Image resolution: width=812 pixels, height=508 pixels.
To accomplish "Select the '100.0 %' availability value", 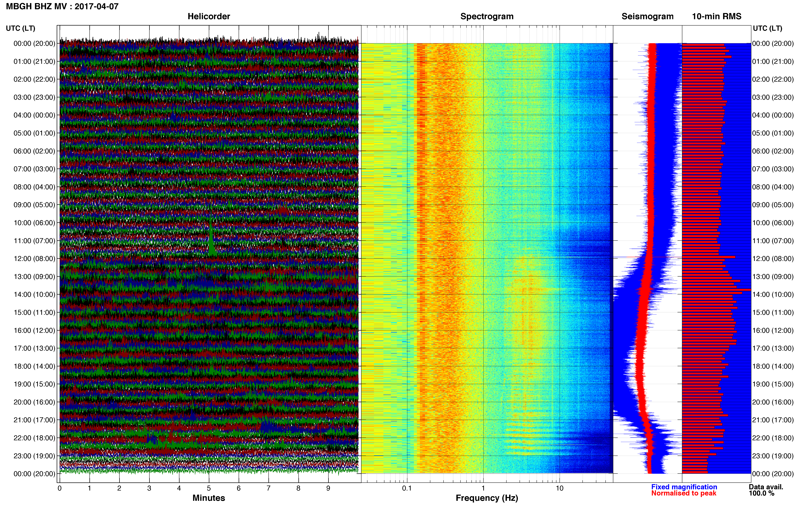I will [761, 493].
